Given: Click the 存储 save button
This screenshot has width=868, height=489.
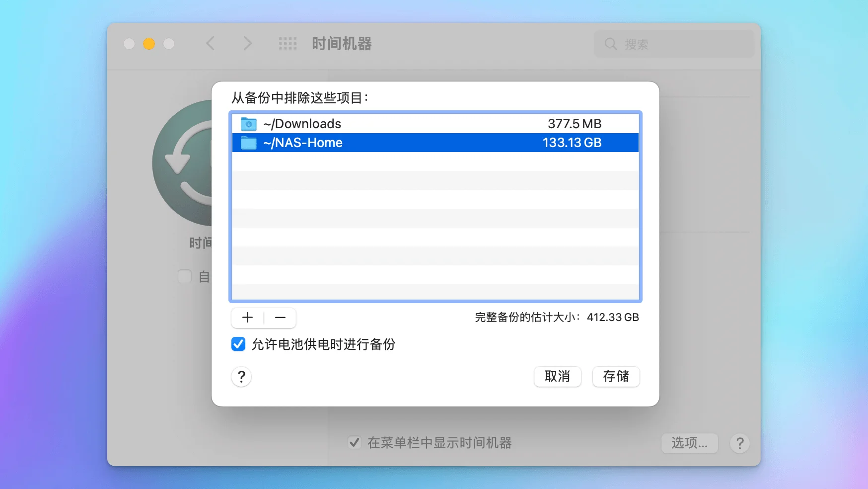Looking at the screenshot, I should pyautogui.click(x=616, y=377).
